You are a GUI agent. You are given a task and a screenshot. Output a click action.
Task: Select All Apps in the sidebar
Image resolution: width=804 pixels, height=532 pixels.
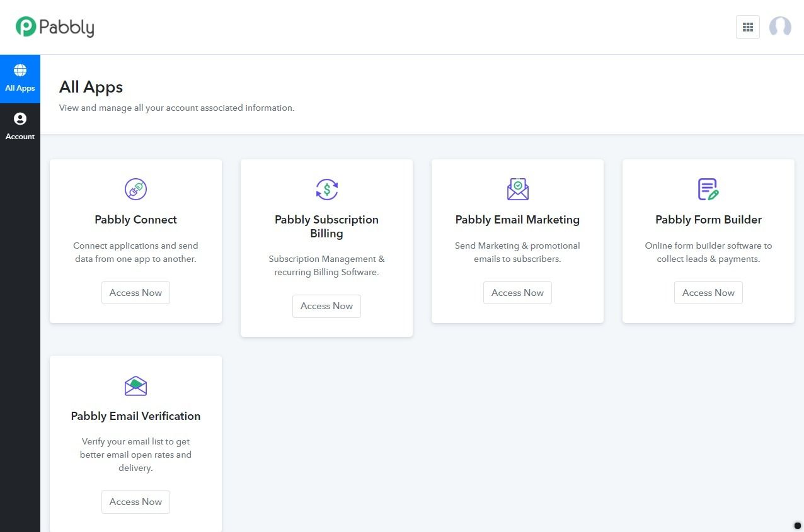coord(20,79)
